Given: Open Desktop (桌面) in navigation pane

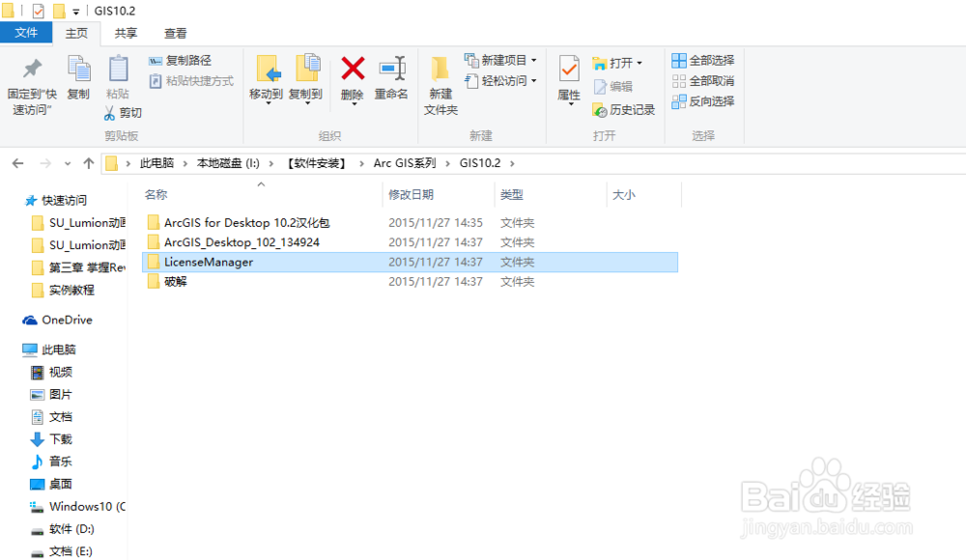Looking at the screenshot, I should pos(52,485).
